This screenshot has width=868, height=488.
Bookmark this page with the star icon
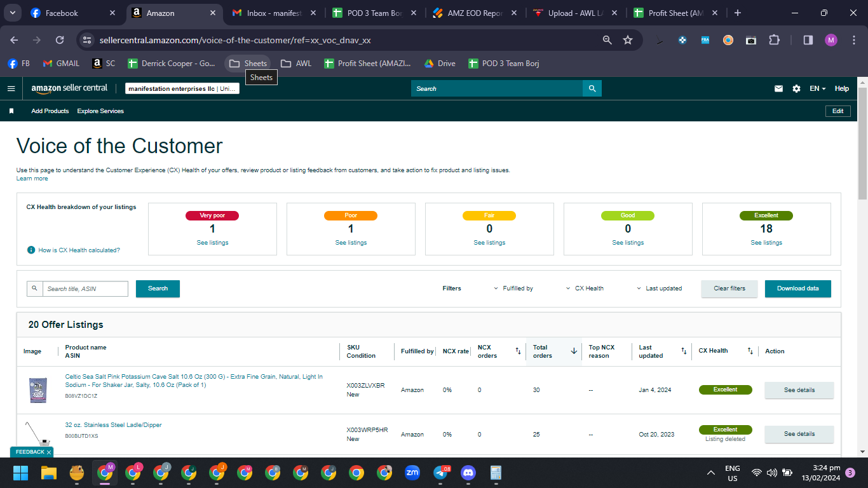coord(628,40)
